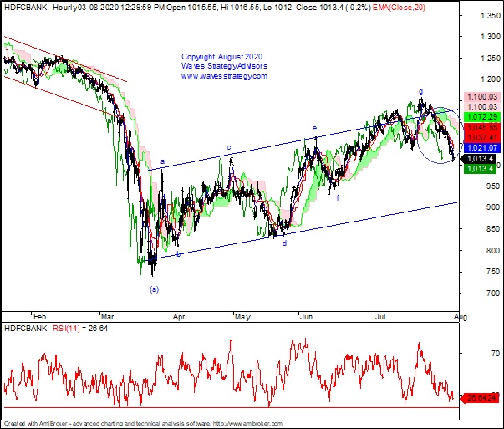Click the wave label 'b' on the lower channel line

point(178,254)
